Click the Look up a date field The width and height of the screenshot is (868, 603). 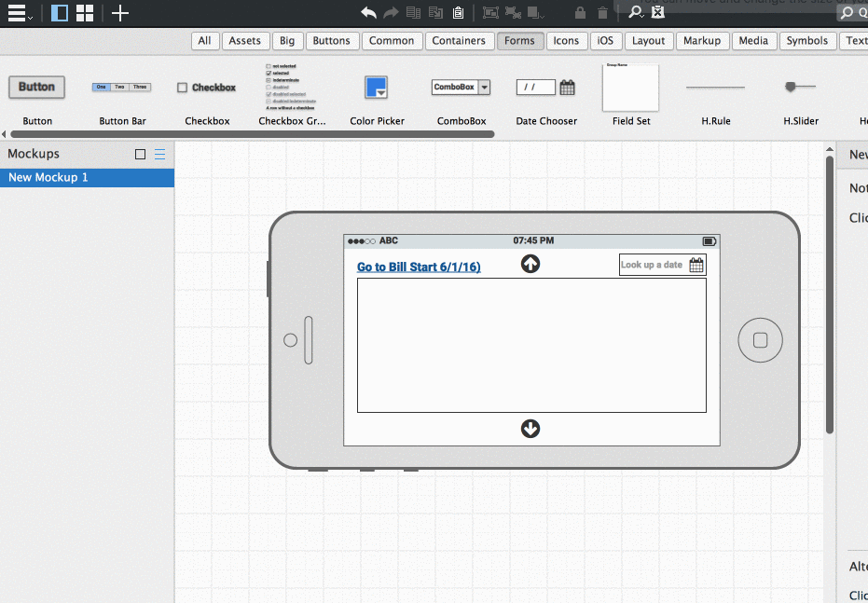coord(662,265)
